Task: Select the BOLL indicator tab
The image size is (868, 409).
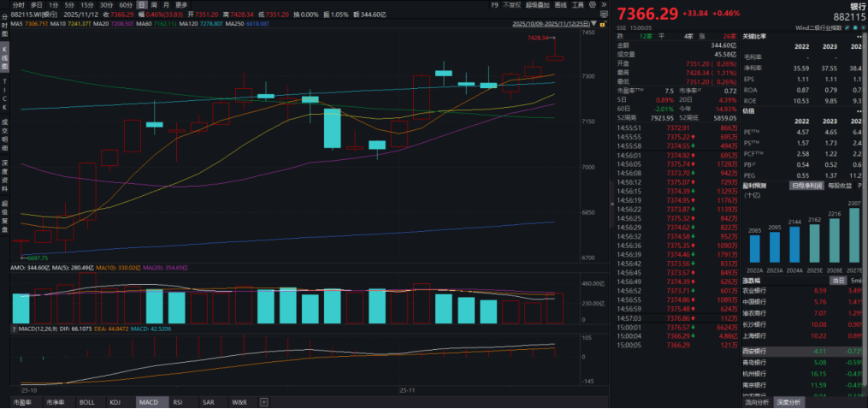Action: (86, 401)
